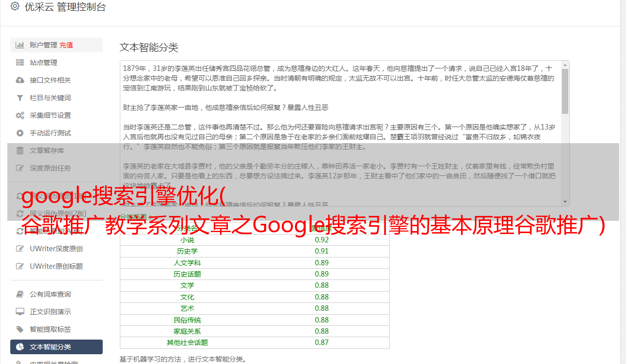Click the monitor icon for 正文识别演示
The width and height of the screenshot is (626, 364).
click(20, 312)
